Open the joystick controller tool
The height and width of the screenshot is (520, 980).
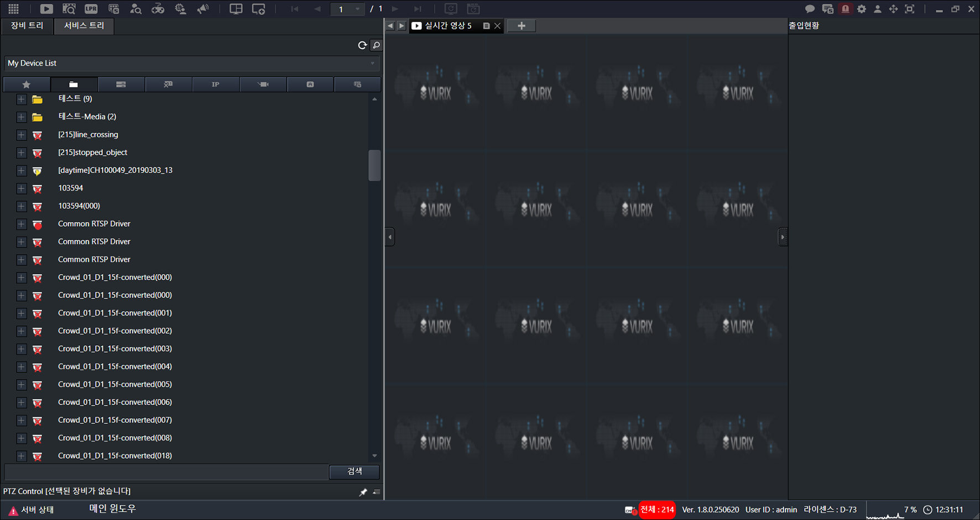click(x=158, y=9)
